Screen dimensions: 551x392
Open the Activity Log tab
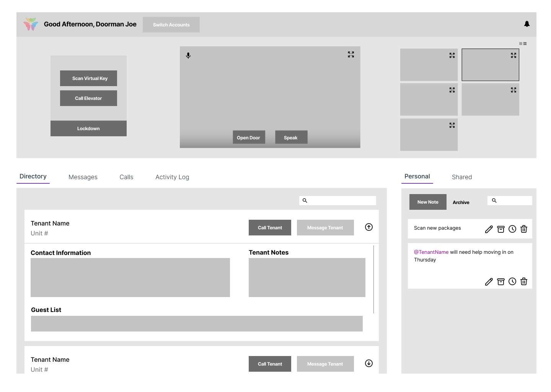pyautogui.click(x=172, y=177)
